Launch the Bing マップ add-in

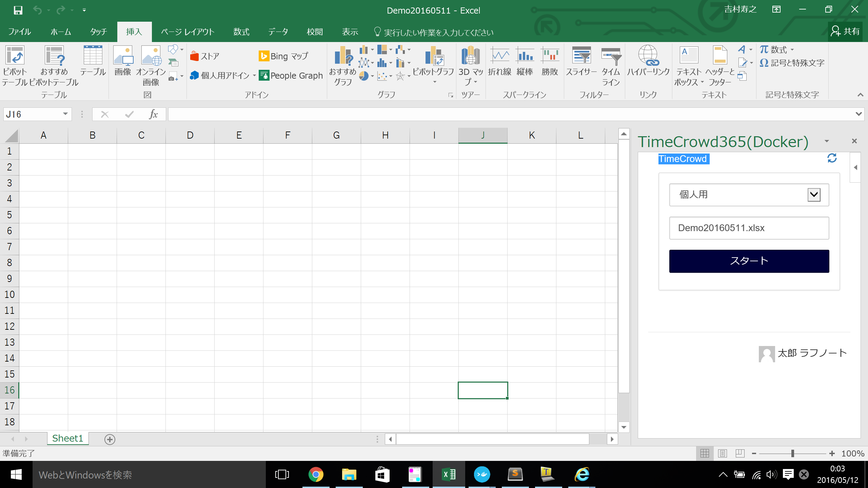[x=283, y=56]
